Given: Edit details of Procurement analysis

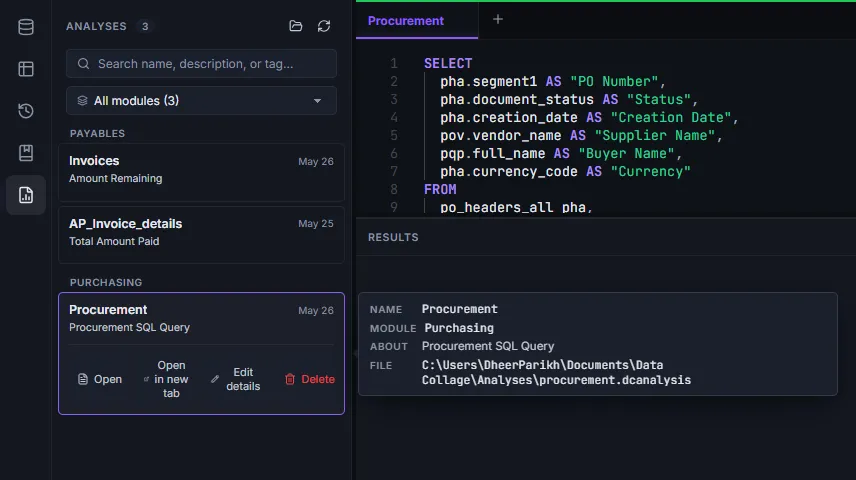Looking at the screenshot, I should (x=235, y=379).
